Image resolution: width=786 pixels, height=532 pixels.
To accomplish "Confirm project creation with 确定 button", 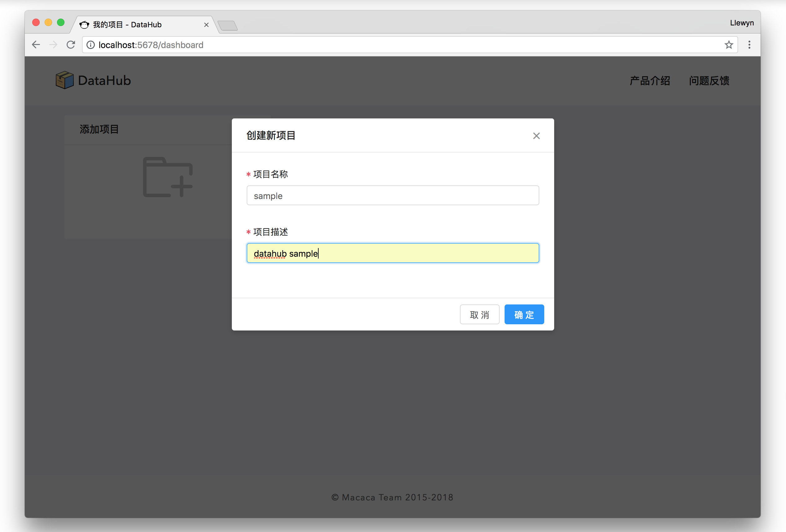I will [524, 314].
